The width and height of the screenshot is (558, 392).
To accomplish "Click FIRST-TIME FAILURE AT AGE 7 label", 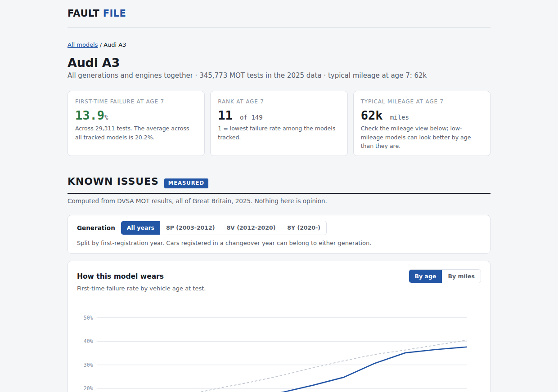I will pyautogui.click(x=120, y=102).
